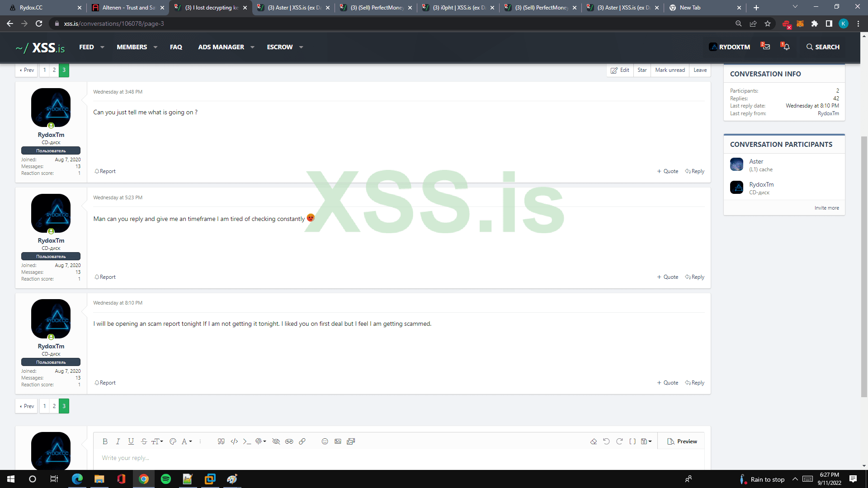Click the editor undo icon

(606, 441)
